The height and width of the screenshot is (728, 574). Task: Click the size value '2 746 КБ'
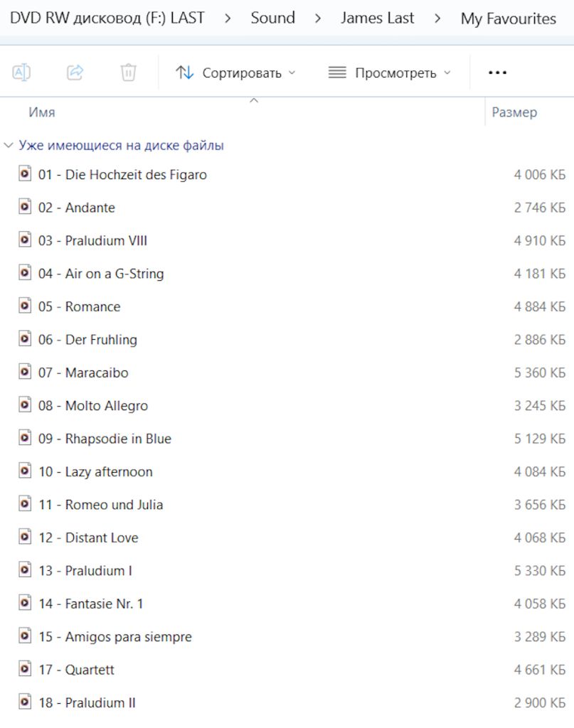[x=540, y=208]
